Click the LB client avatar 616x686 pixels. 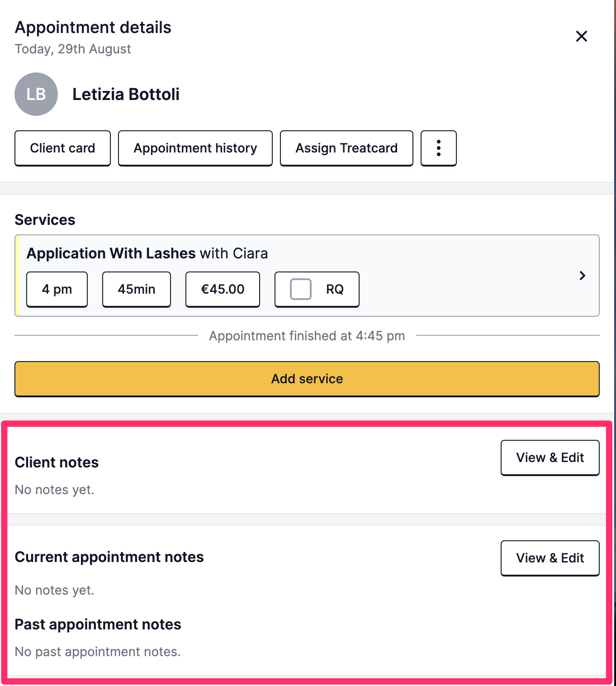coord(36,94)
